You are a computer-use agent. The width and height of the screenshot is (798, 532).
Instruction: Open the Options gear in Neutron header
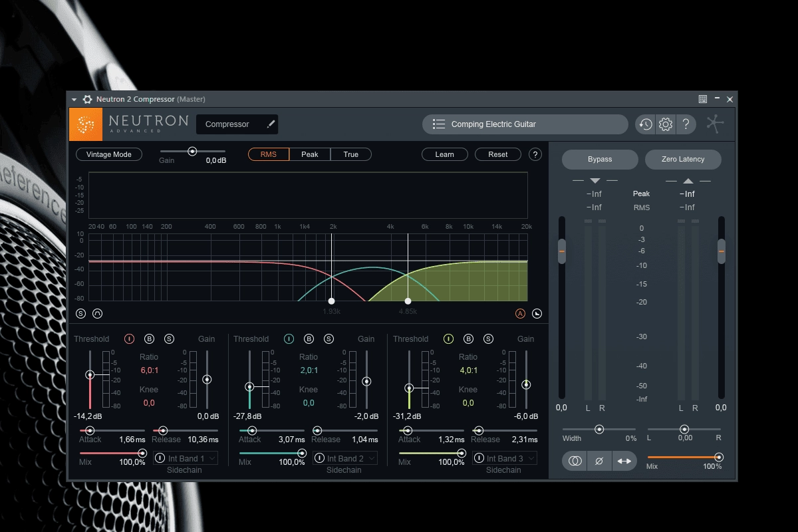666,124
